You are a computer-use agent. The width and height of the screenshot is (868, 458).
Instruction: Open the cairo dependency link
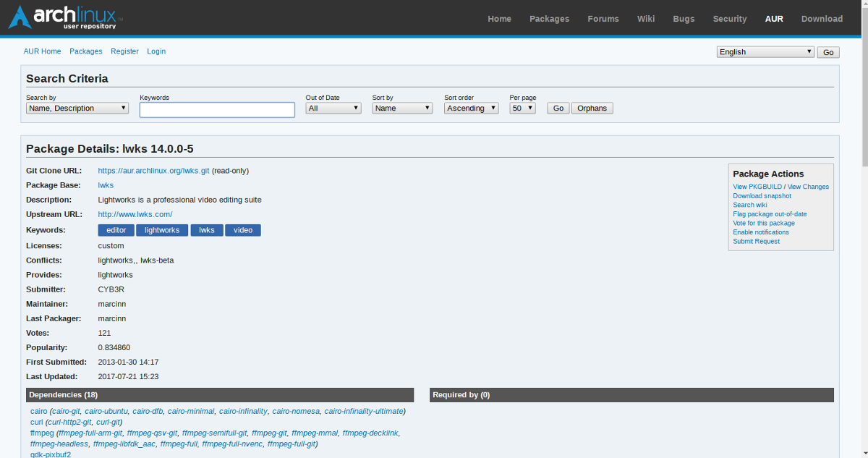(x=39, y=411)
